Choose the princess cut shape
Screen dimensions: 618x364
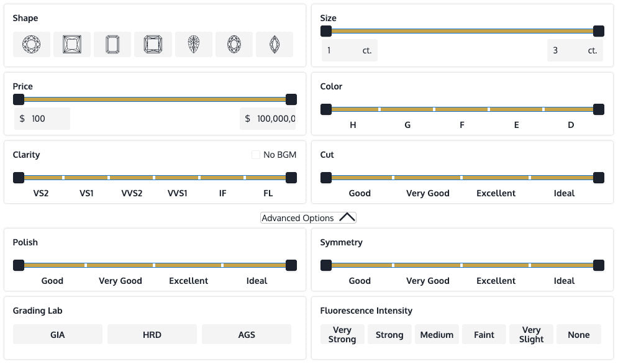(72, 45)
